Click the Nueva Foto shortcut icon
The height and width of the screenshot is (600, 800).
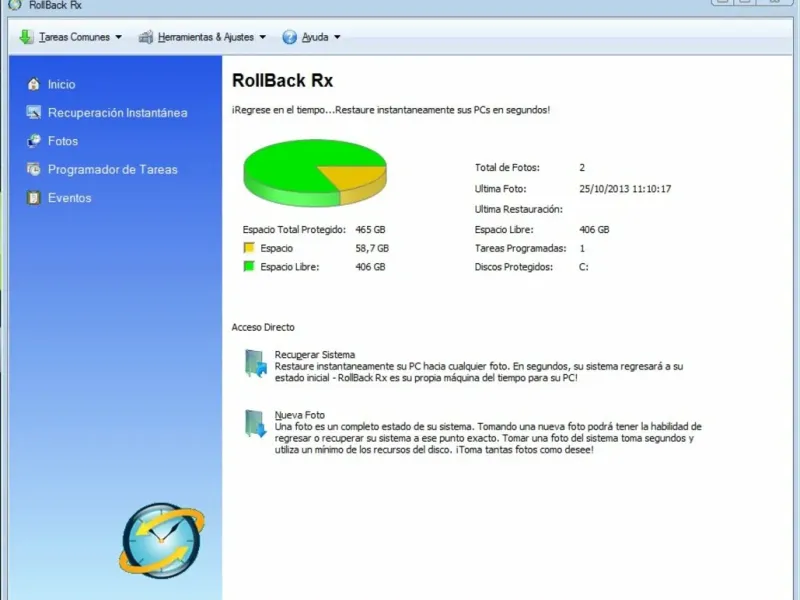256,423
